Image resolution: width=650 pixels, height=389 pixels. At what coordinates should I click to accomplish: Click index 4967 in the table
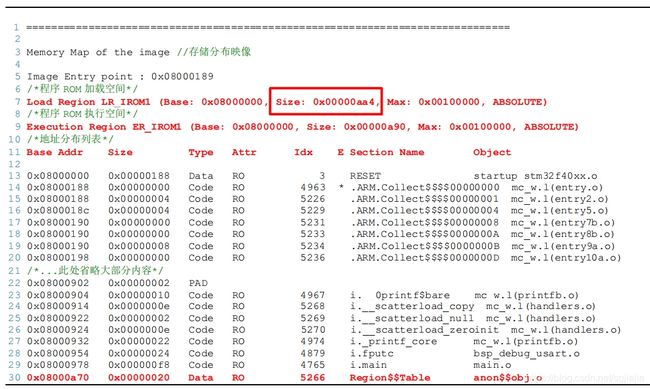coord(313,295)
